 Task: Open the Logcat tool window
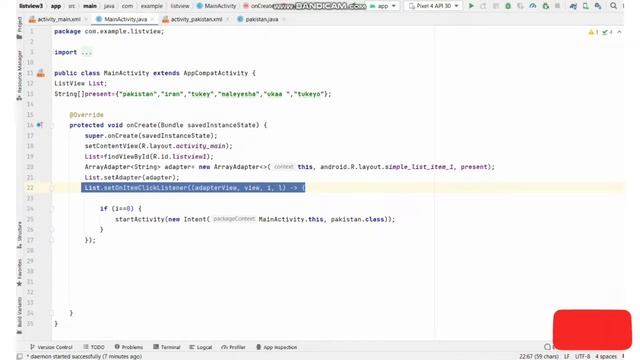[x=200, y=347]
